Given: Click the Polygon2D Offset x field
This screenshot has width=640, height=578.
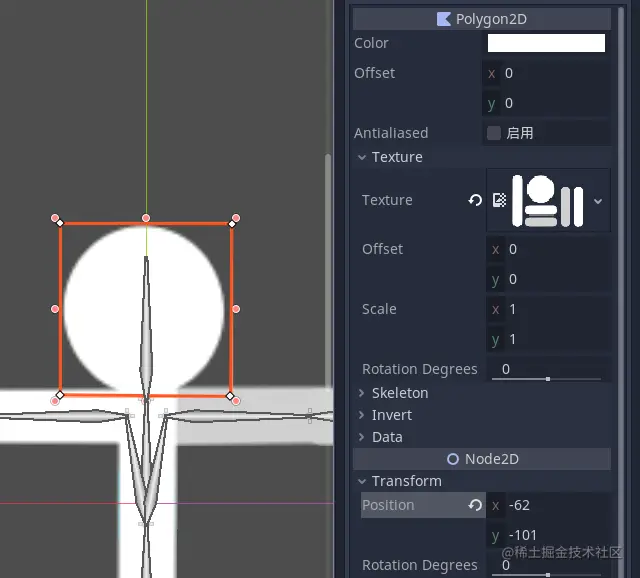Looking at the screenshot, I should tap(547, 73).
